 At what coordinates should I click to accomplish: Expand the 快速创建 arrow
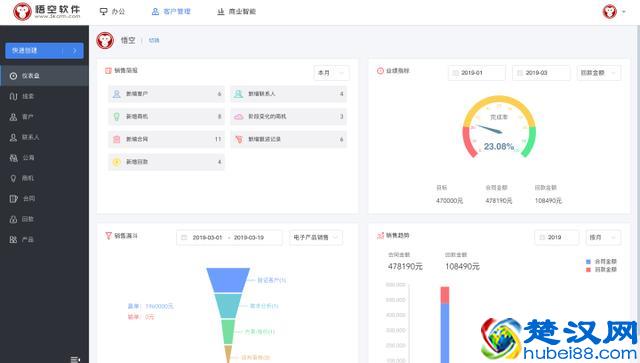(75, 51)
